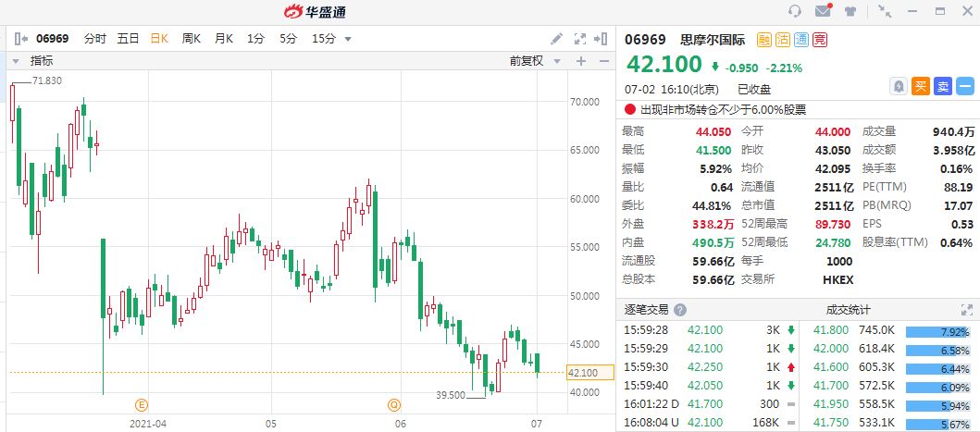The image size is (980, 432).
Task: Click the compact mode arrows icon
Action: tap(885, 10)
